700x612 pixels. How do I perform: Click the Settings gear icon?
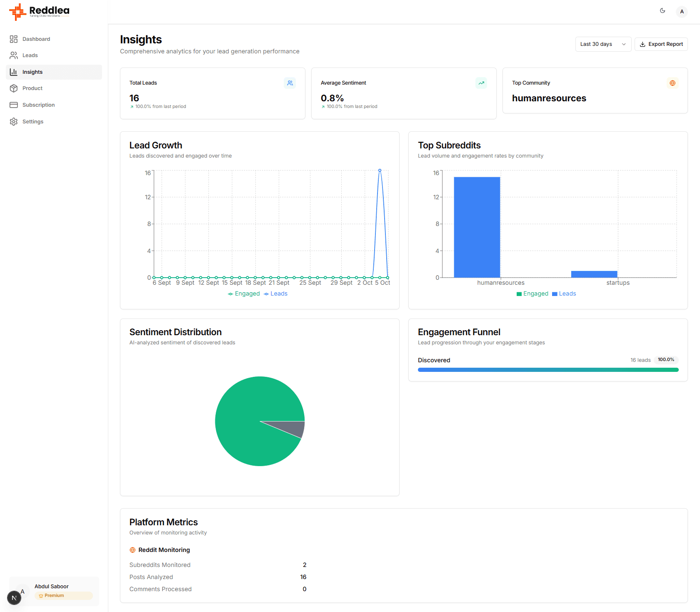tap(14, 122)
